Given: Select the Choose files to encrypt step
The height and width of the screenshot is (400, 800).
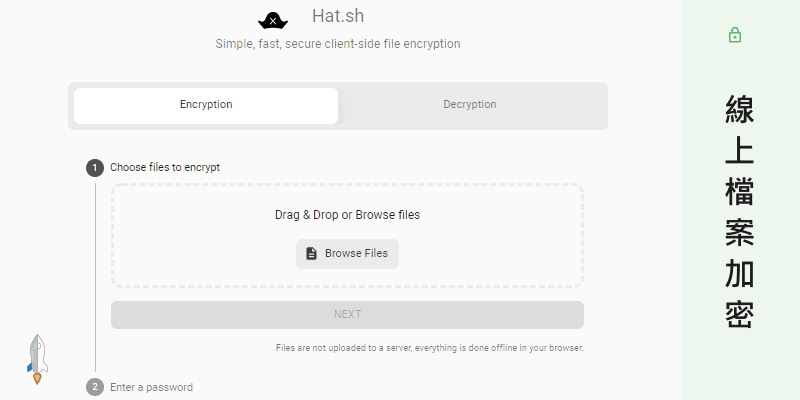Looking at the screenshot, I should [x=165, y=168].
